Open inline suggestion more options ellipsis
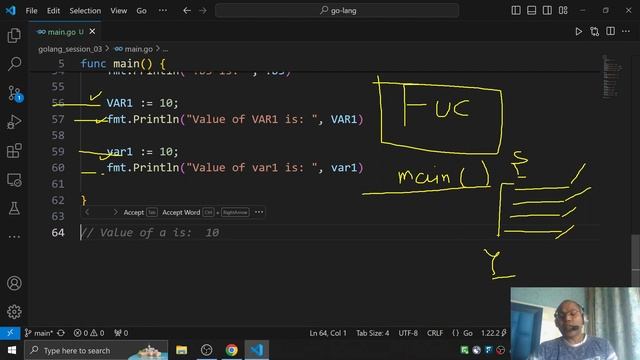 pos(259,212)
